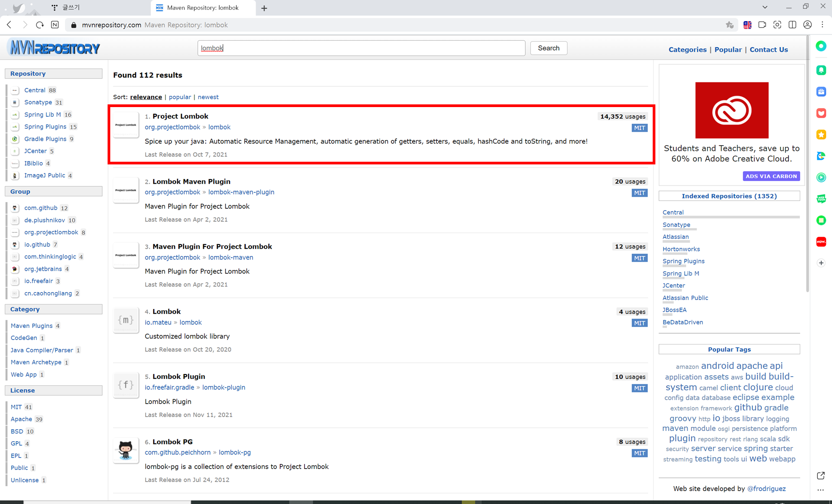The height and width of the screenshot is (504, 832).
Task: Open the Lombok Maven Plugin result
Action: (x=191, y=181)
